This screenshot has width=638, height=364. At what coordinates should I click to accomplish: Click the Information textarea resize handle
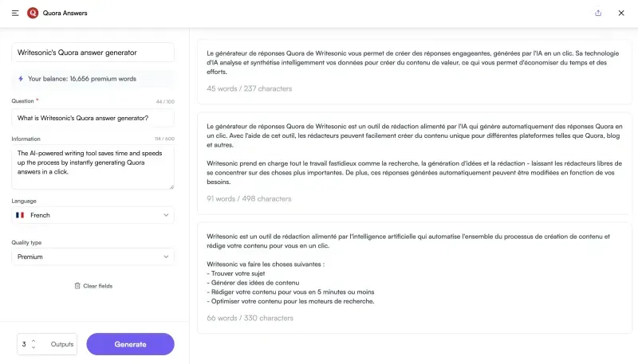(x=171, y=187)
